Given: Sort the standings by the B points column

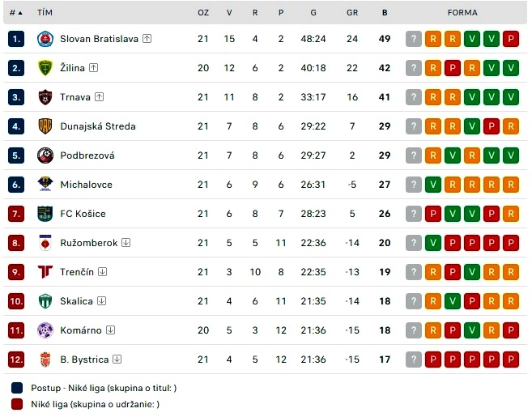Looking at the screenshot, I should point(385,13).
